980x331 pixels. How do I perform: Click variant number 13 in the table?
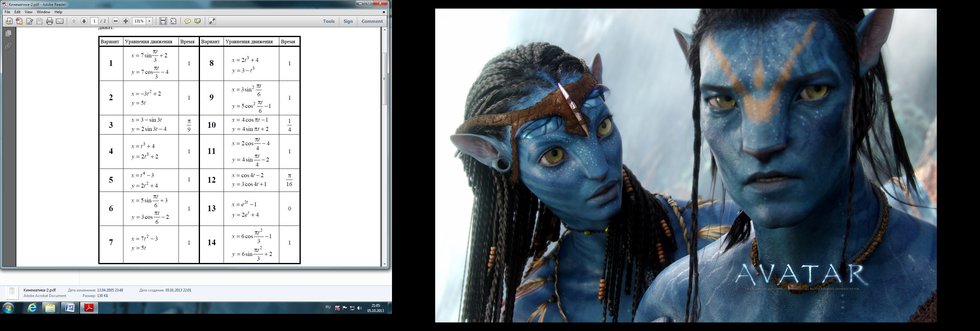212,208
